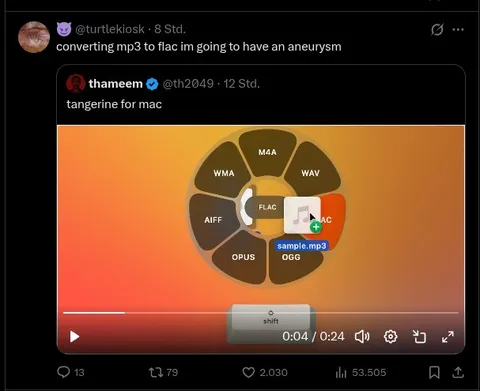Enter fullscreen with the expand arrows icon
Screen dimensions: 480x391
tap(448, 337)
